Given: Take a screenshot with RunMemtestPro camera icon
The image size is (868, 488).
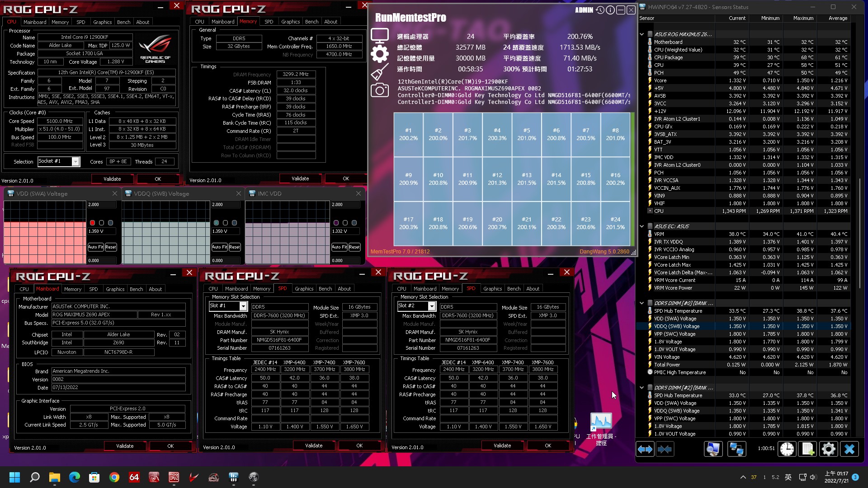Looking at the screenshot, I should [x=379, y=90].
